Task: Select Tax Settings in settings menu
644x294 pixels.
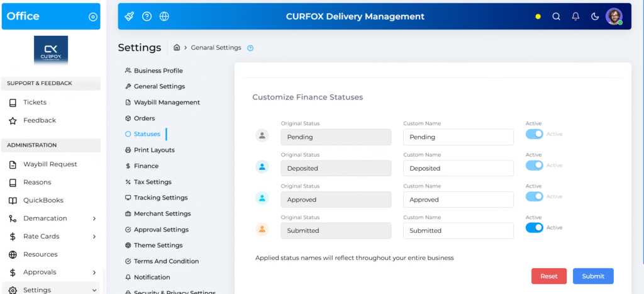Action: point(152,182)
